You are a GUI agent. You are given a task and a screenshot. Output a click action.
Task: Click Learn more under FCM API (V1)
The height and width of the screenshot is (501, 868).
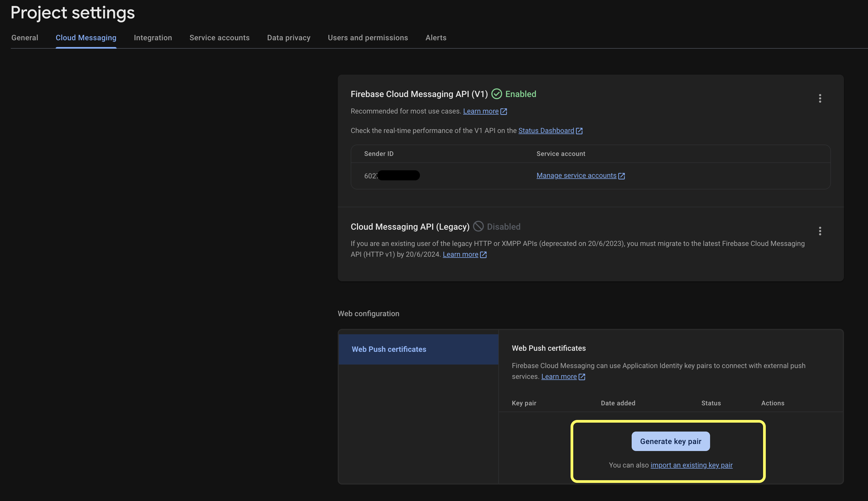coord(481,111)
